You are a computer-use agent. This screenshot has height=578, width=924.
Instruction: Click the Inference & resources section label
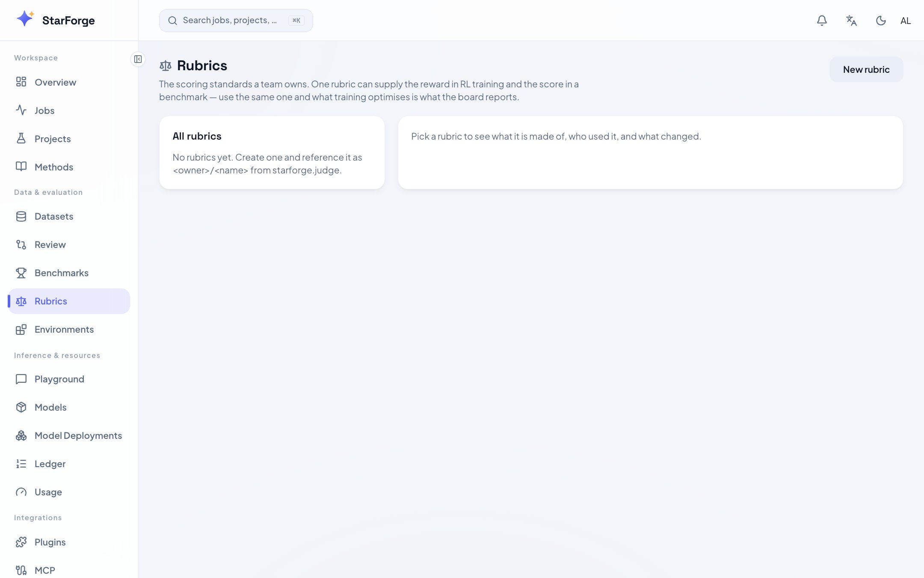point(57,355)
